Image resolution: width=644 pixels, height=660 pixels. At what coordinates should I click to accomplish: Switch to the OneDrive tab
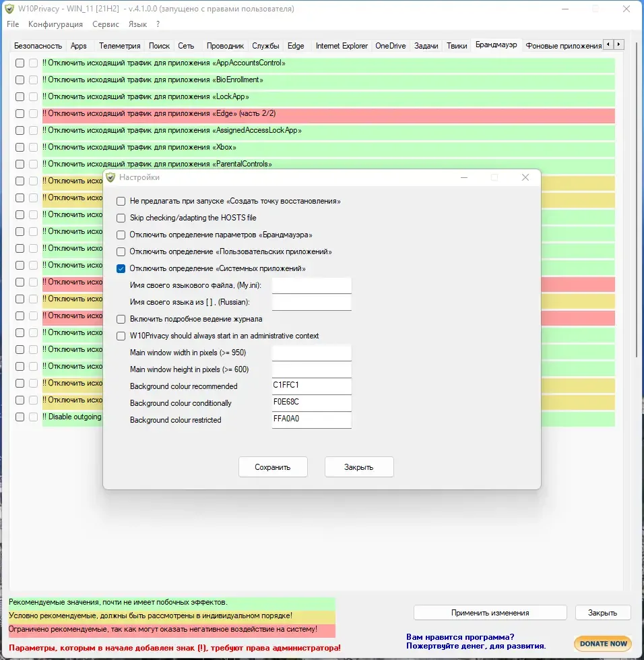(390, 46)
